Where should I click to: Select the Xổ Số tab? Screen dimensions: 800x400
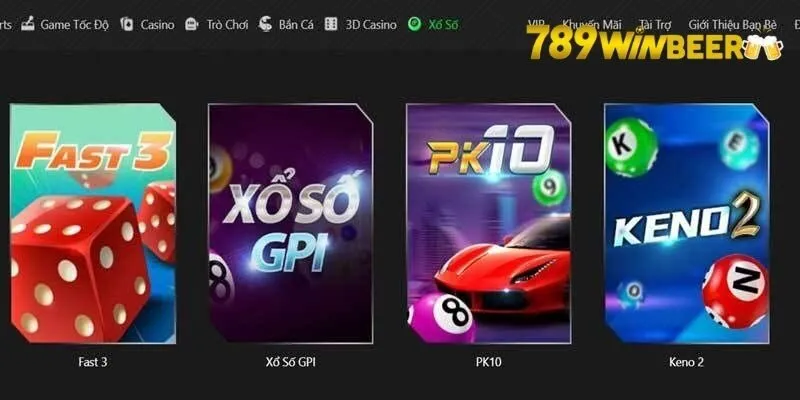[x=443, y=24]
